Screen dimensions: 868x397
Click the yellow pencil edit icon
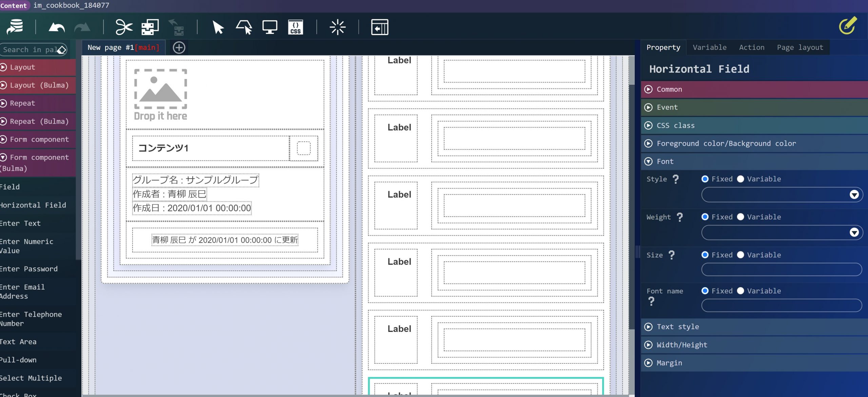click(848, 25)
